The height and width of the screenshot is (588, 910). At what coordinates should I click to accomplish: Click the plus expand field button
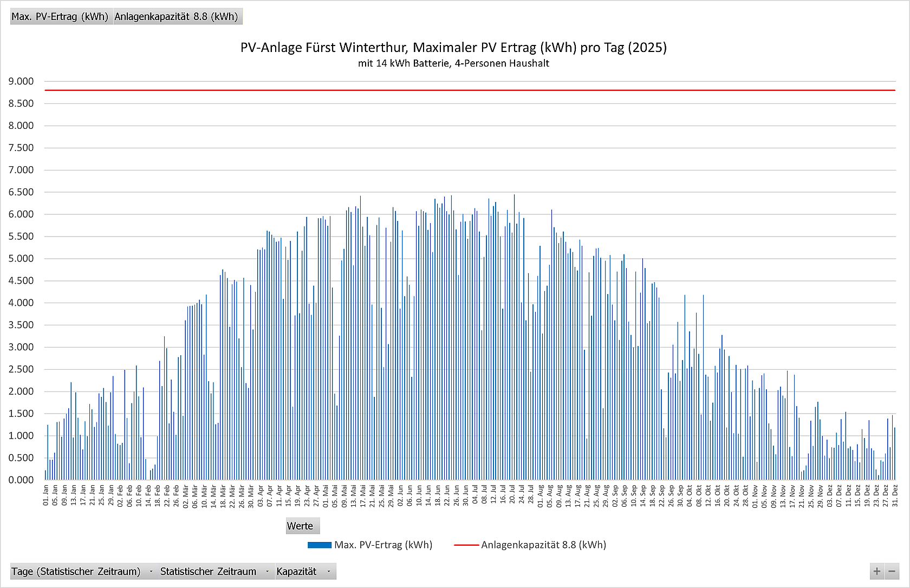click(877, 571)
